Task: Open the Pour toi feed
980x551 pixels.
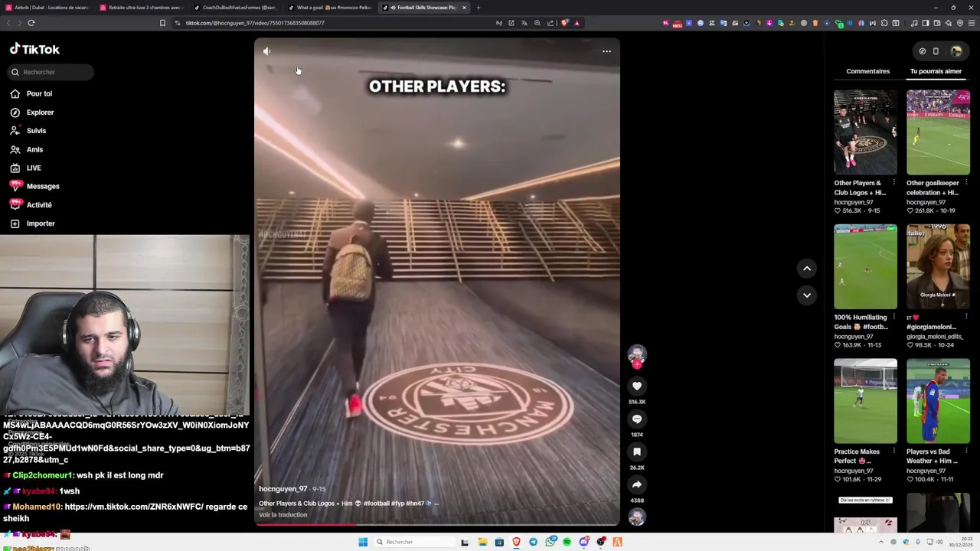Action: [31, 93]
